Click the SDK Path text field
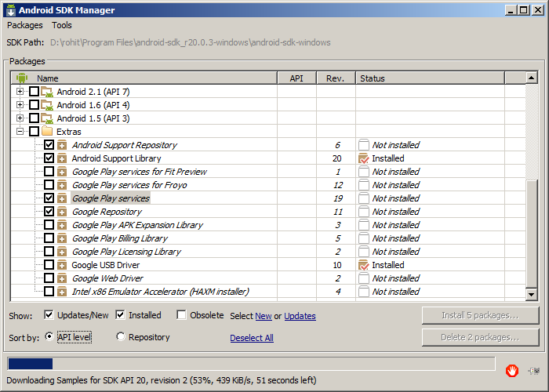This screenshot has height=392, width=549. point(190,42)
